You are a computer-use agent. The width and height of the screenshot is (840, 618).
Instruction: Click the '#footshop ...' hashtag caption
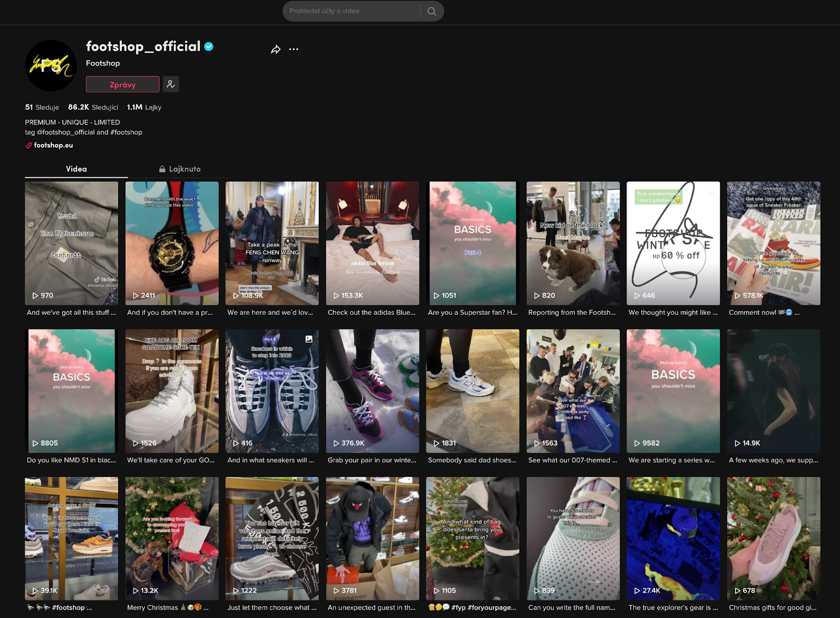pyautogui.click(x=72, y=608)
